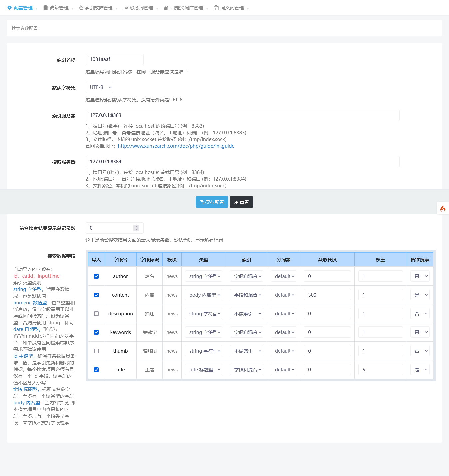Open the tokenizer dropdown for author row

pyautogui.click(x=283, y=276)
